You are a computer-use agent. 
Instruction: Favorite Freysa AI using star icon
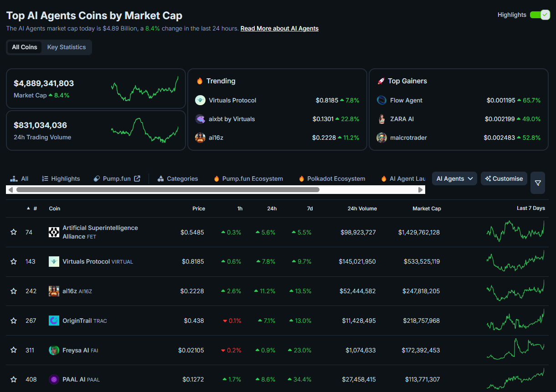[x=14, y=350]
